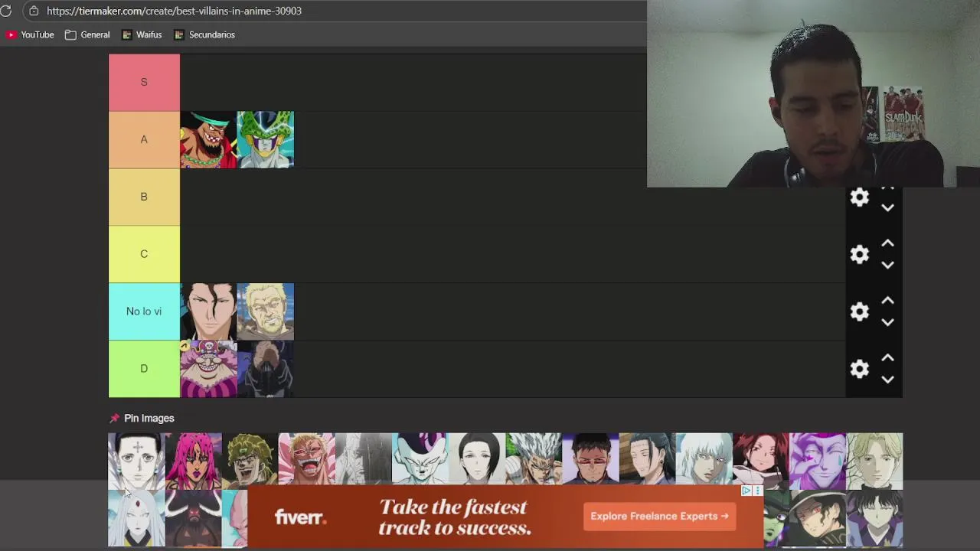Move No lo vi row up
Viewport: 980px width, 551px height.
[887, 301]
